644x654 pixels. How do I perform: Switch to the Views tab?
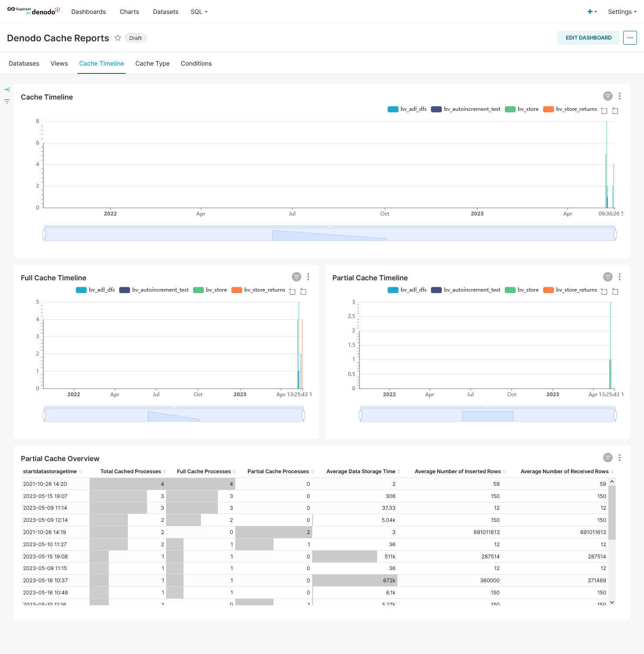pyautogui.click(x=59, y=63)
